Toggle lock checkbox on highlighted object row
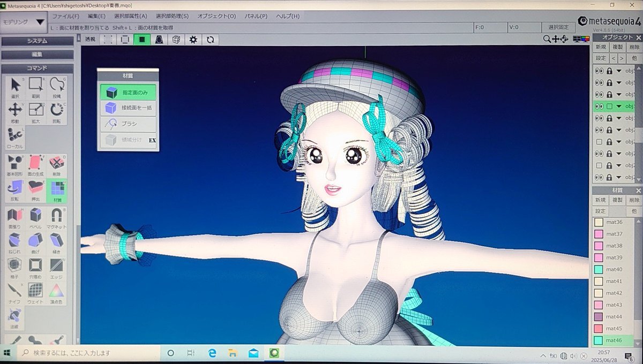Screen dimensions: 643x364 tap(609, 106)
